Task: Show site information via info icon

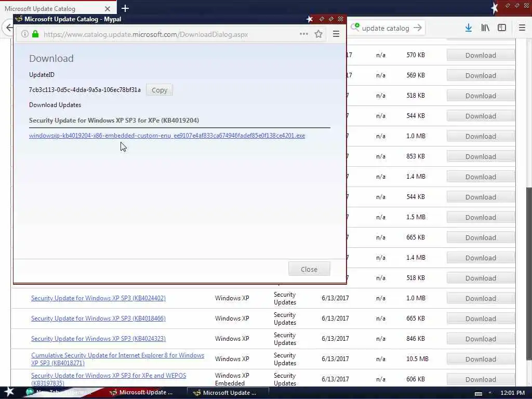Action: pyautogui.click(x=25, y=34)
